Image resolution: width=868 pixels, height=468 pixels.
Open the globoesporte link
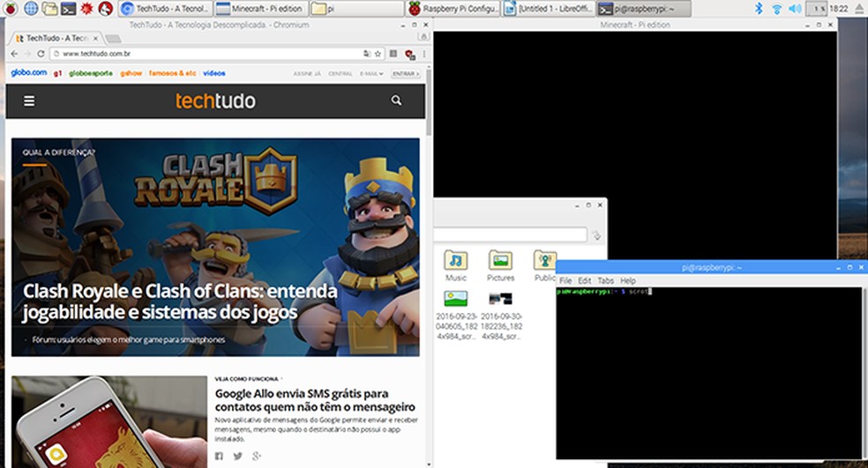[91, 73]
